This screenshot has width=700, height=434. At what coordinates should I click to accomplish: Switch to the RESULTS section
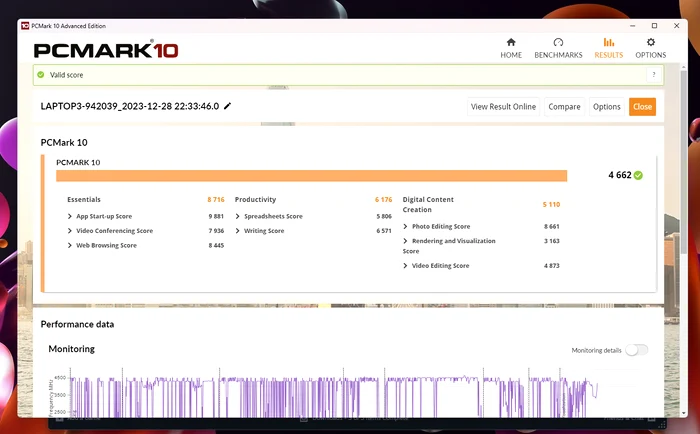608,48
